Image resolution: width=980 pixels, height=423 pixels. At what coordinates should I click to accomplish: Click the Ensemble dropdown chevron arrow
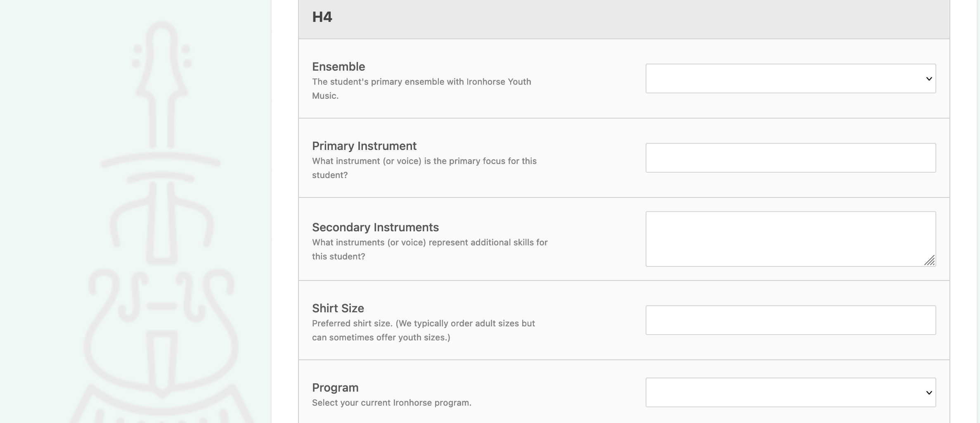(x=929, y=79)
